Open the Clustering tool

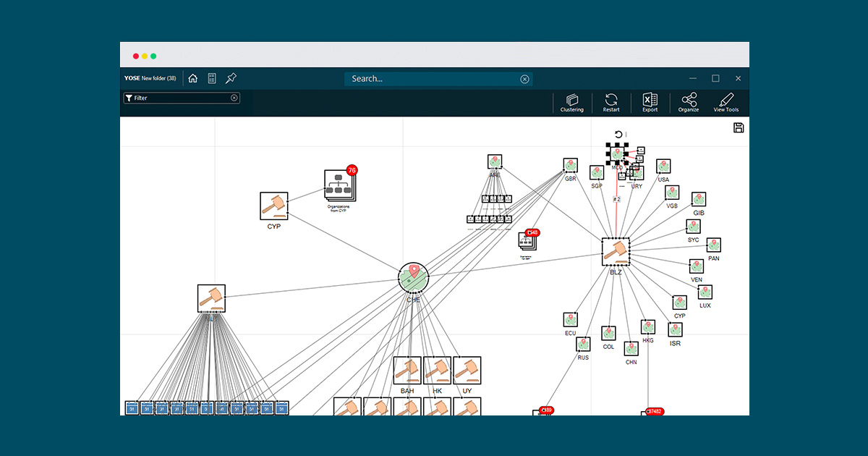pyautogui.click(x=571, y=102)
